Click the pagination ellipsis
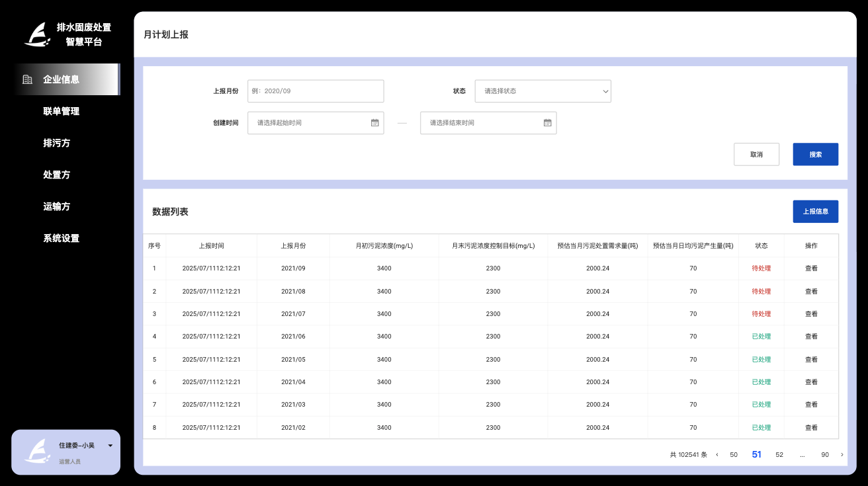 coord(802,455)
